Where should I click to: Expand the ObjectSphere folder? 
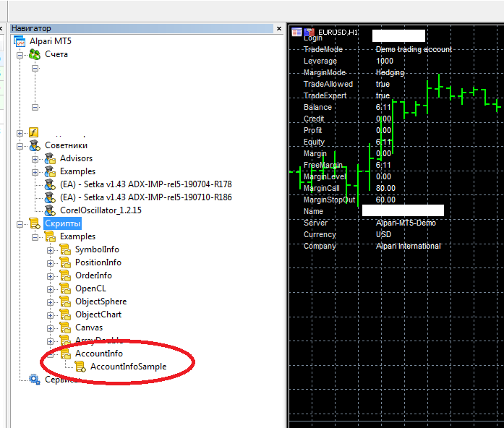pos(50,302)
